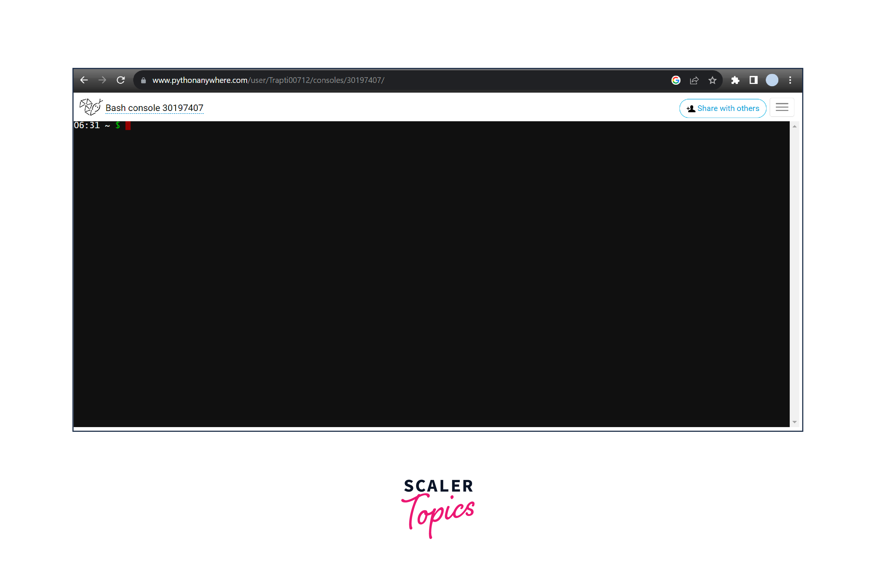
Task: Click the browser extensions puzzle icon
Action: (735, 80)
